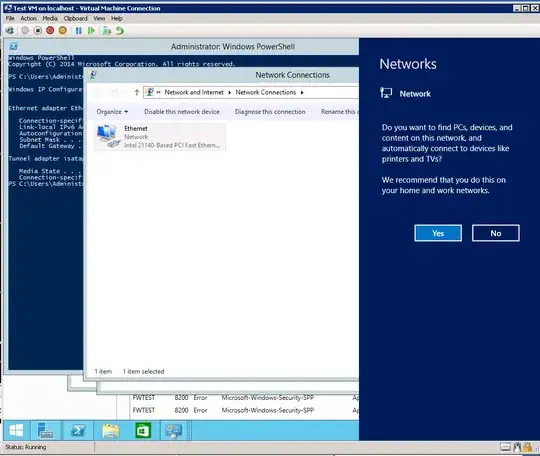
Task: Turn off the VM with the stop icon
Action: coord(38,31)
